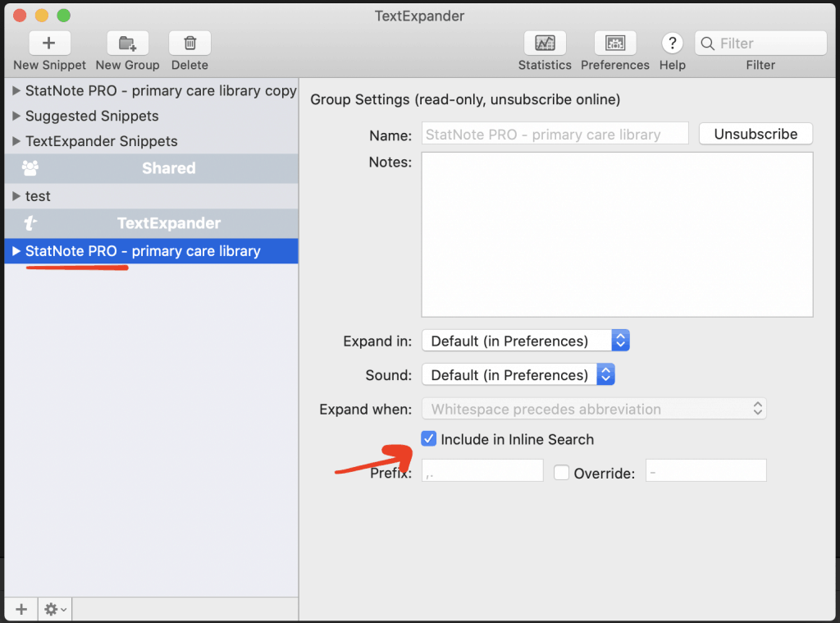
Task: Open the Expand in dropdown
Action: pyautogui.click(x=526, y=341)
